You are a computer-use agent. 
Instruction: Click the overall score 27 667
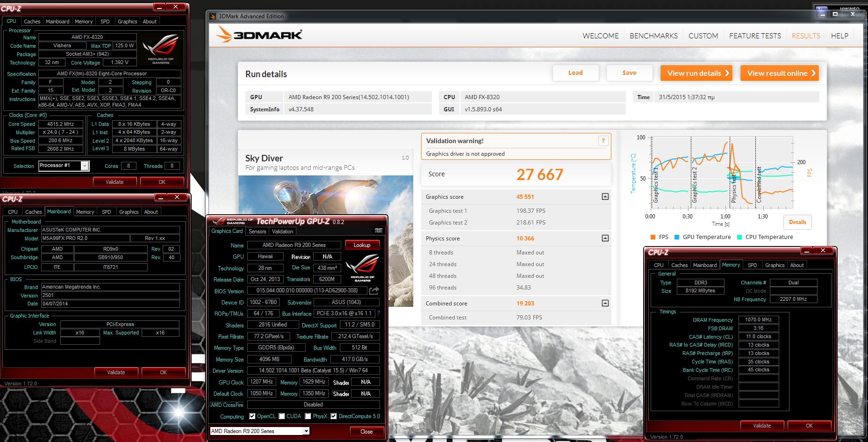tap(539, 174)
